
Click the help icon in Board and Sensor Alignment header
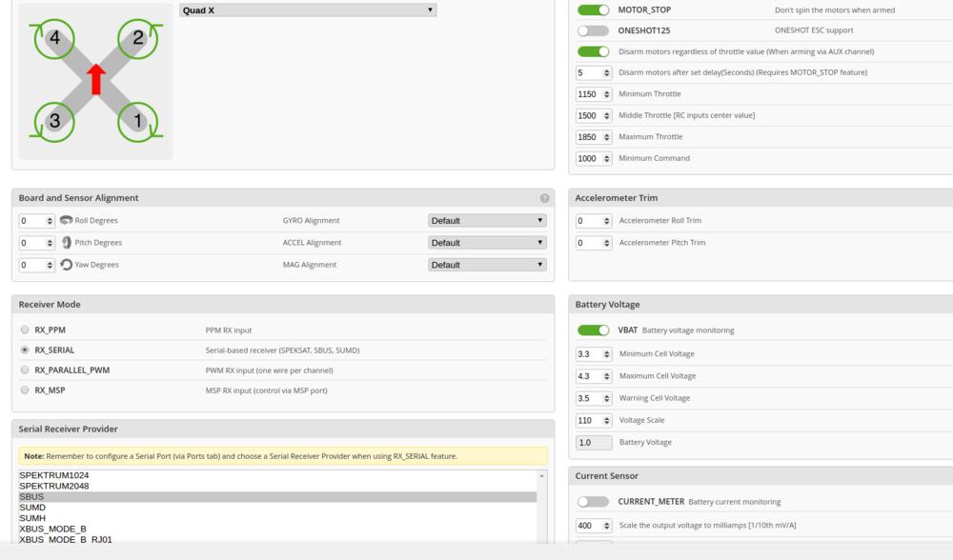(544, 198)
